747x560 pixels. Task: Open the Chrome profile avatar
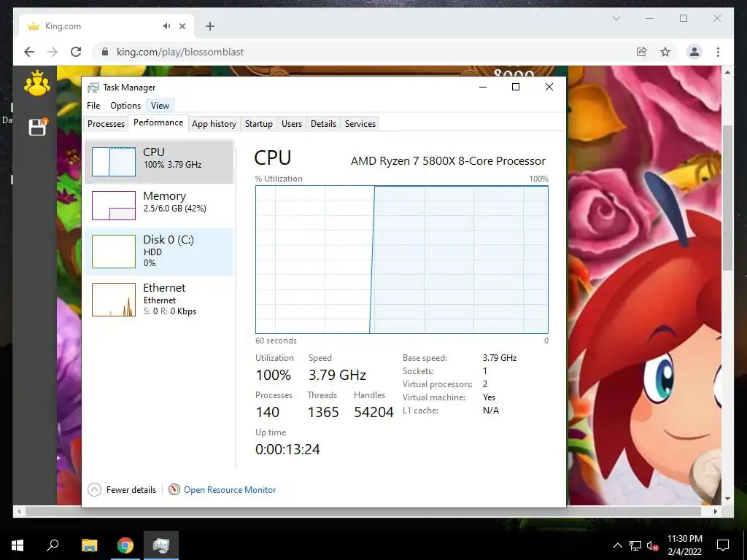[694, 52]
